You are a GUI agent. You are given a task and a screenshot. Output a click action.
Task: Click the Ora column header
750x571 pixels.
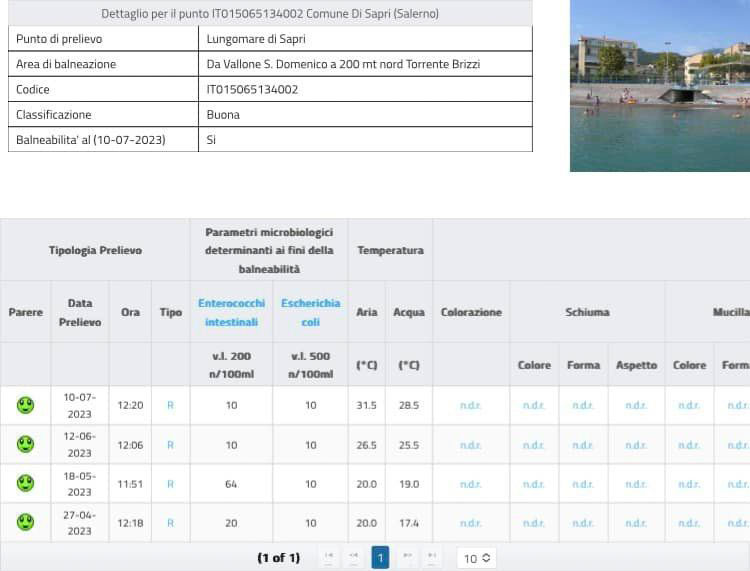tap(130, 312)
